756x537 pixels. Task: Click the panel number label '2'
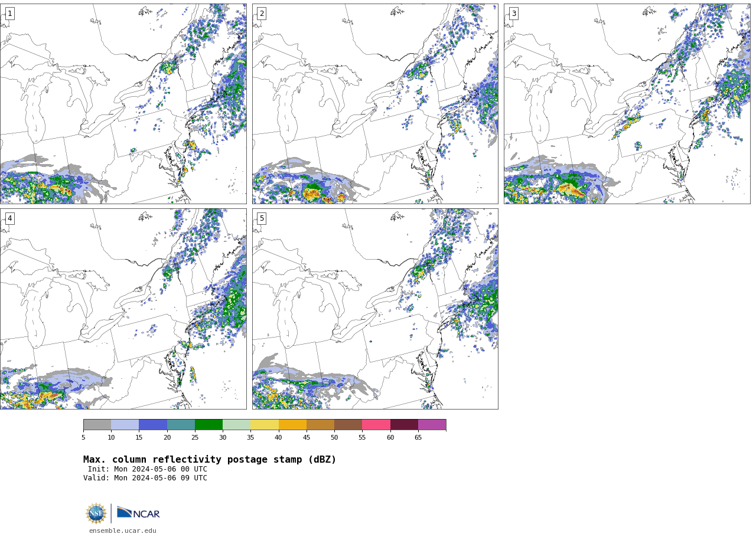click(262, 14)
